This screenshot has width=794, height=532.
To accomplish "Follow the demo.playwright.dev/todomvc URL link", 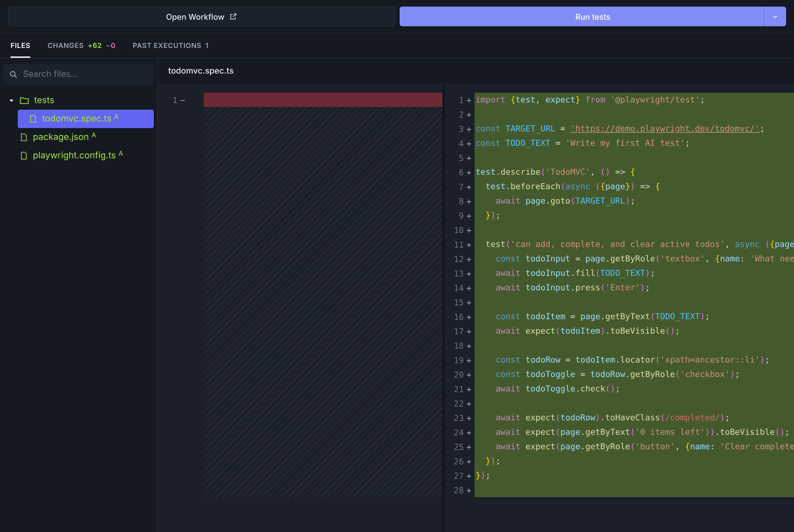I will click(x=665, y=129).
